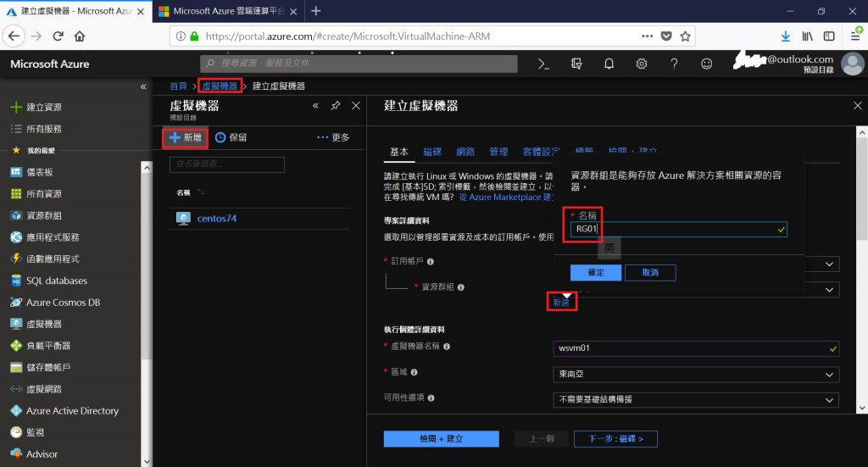Image resolution: width=868 pixels, height=467 pixels.
Task: Click the Azure search resources box
Action: [x=359, y=64]
